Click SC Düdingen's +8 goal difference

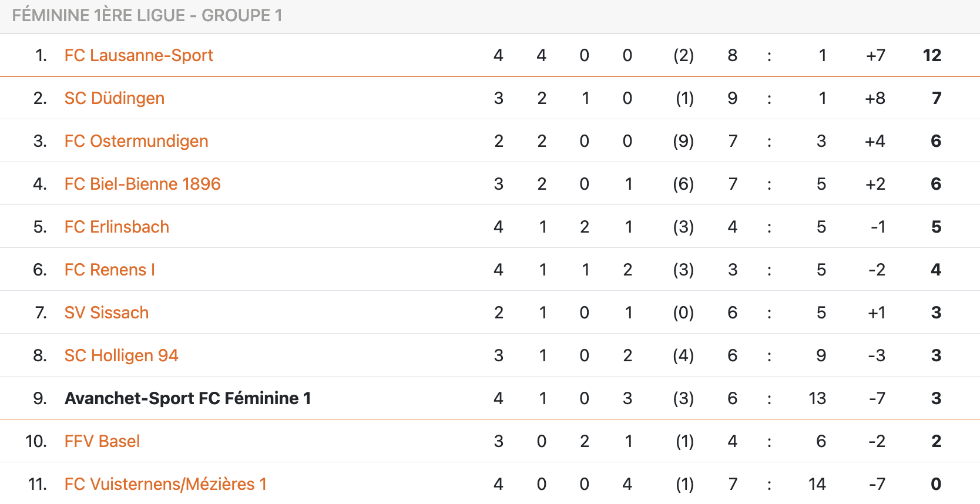click(x=875, y=98)
